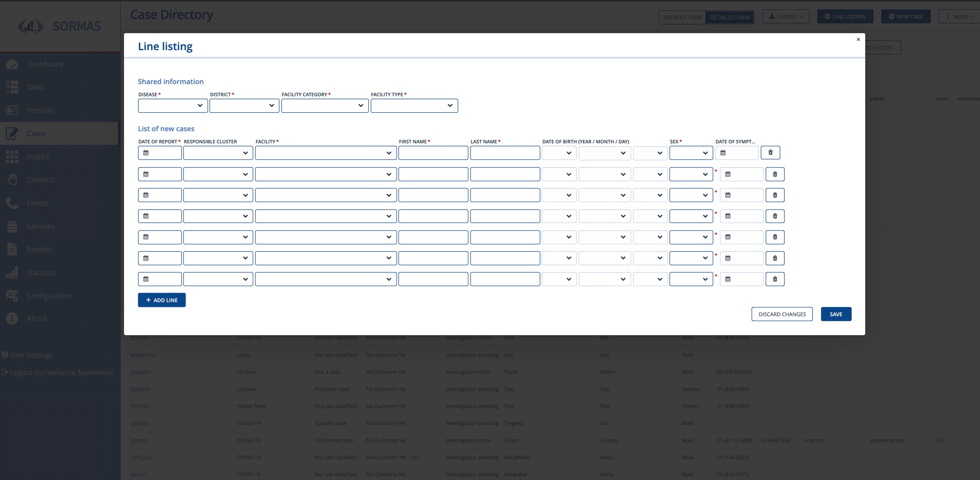Open the calendar picker for Date of Report
980x480 pixels.
[x=145, y=152]
